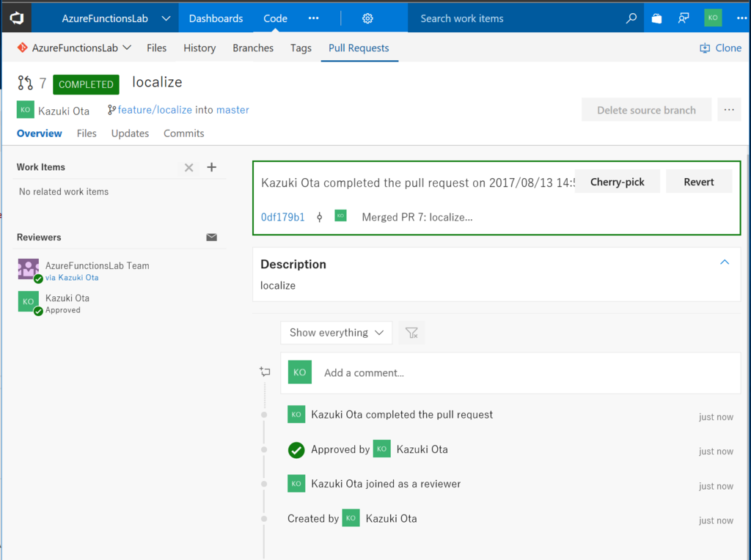The height and width of the screenshot is (560, 751).
Task: Select the Overview pull request tab
Action: click(40, 133)
